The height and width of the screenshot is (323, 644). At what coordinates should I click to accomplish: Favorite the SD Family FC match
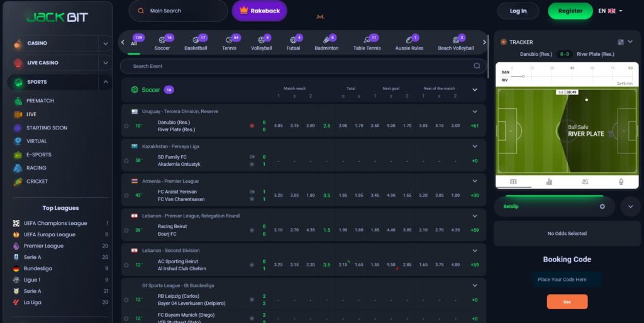(x=126, y=160)
